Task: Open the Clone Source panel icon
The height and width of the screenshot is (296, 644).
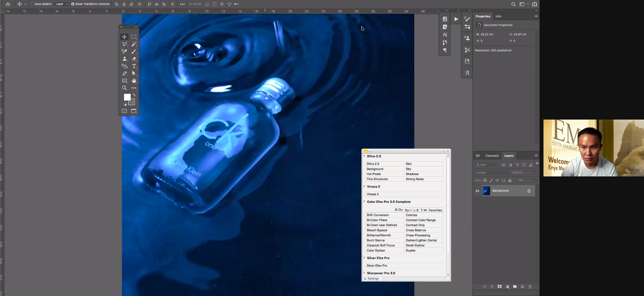Action: pyautogui.click(x=467, y=38)
